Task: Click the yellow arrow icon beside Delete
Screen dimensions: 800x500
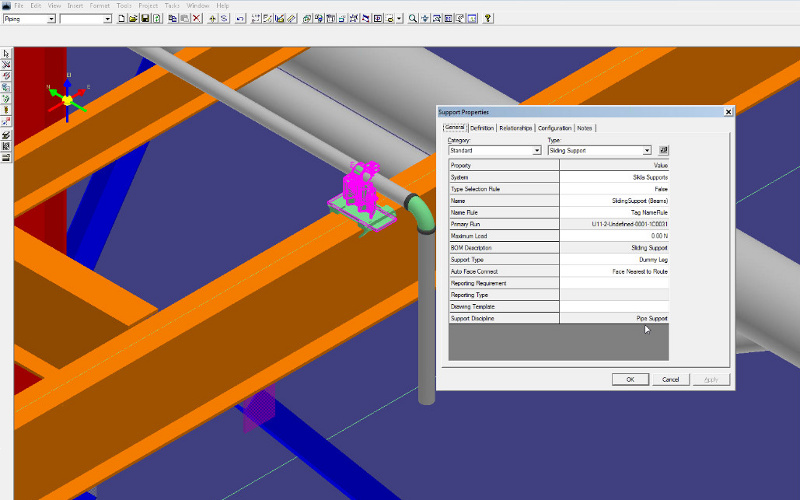Action: point(212,18)
